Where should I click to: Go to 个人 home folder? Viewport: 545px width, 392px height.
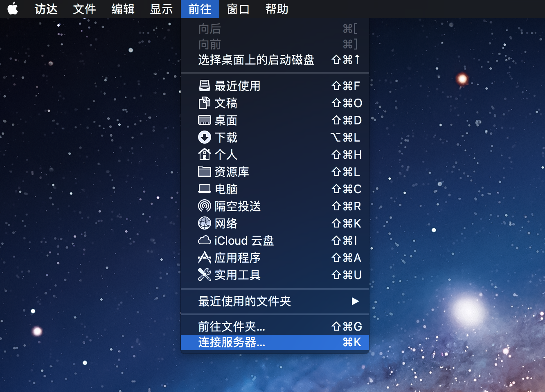[275, 154]
